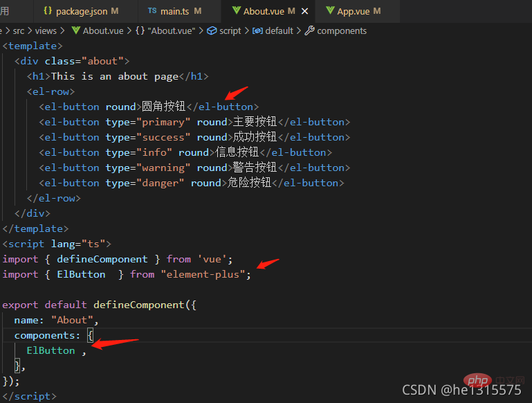
Task: Click the Vue logo on About.vue tab
Action: [237, 10]
